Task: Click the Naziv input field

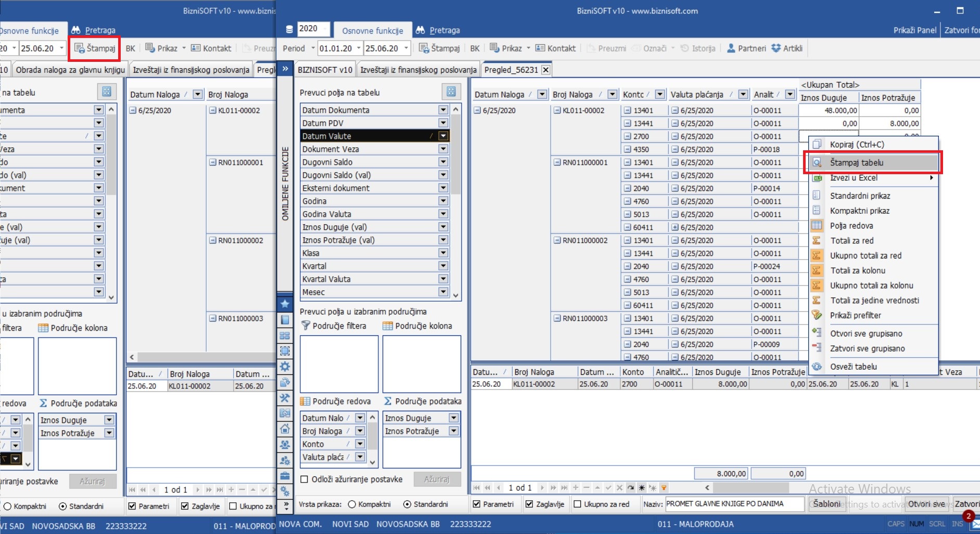Action: coord(734,504)
